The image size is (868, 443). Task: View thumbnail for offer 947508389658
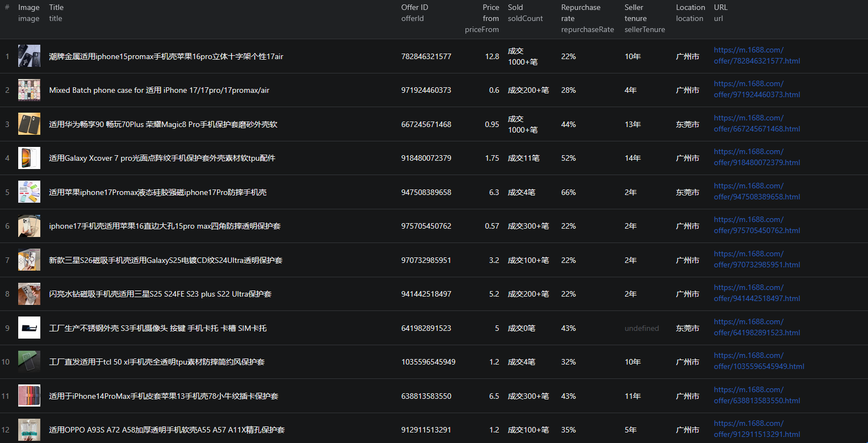29,192
